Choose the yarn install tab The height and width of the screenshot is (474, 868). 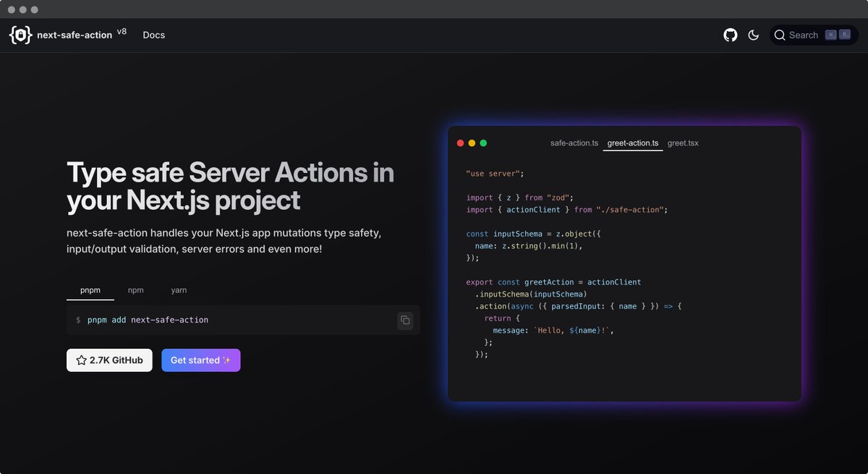178,289
